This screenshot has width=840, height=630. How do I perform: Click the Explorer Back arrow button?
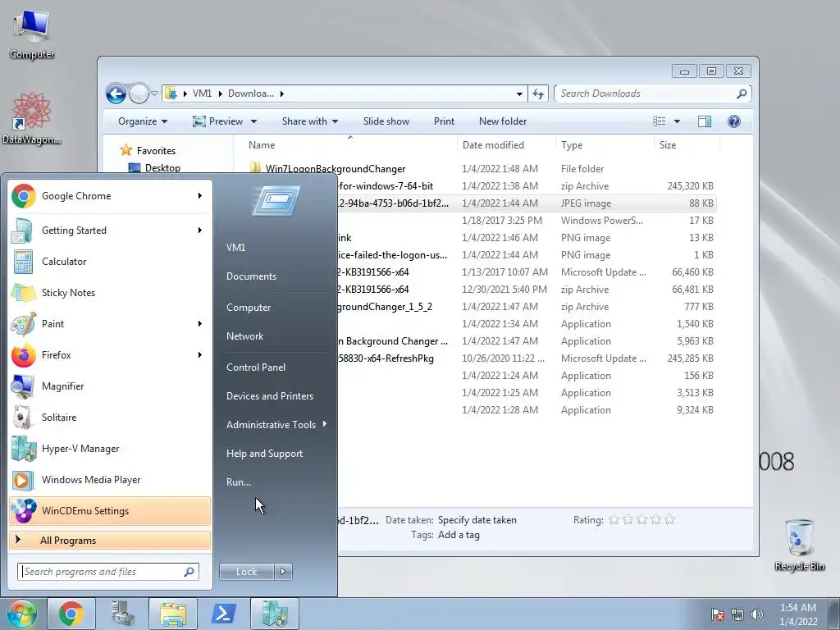(x=116, y=94)
